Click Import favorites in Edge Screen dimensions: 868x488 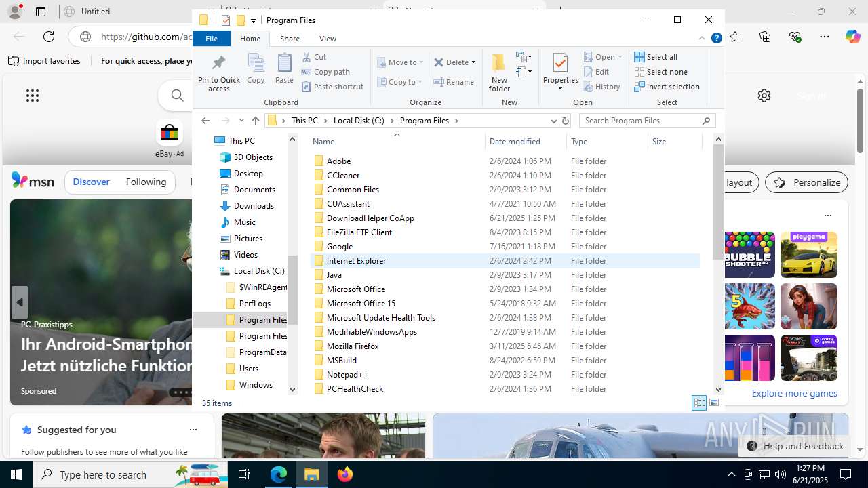click(45, 61)
